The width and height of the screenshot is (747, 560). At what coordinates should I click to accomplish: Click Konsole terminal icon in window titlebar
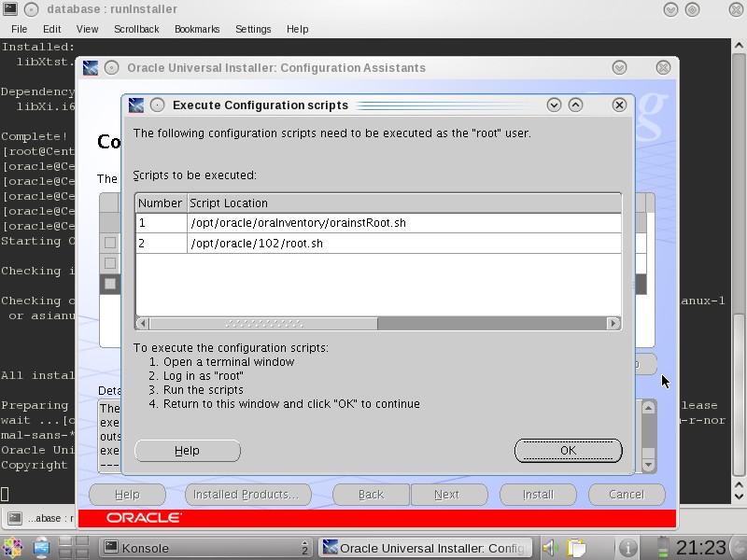tap(10, 8)
